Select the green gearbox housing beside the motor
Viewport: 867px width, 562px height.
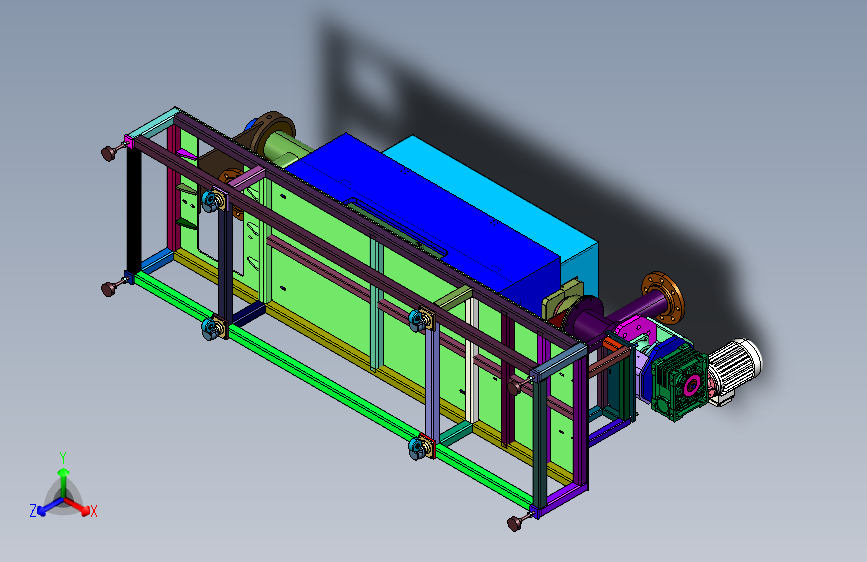(679, 382)
